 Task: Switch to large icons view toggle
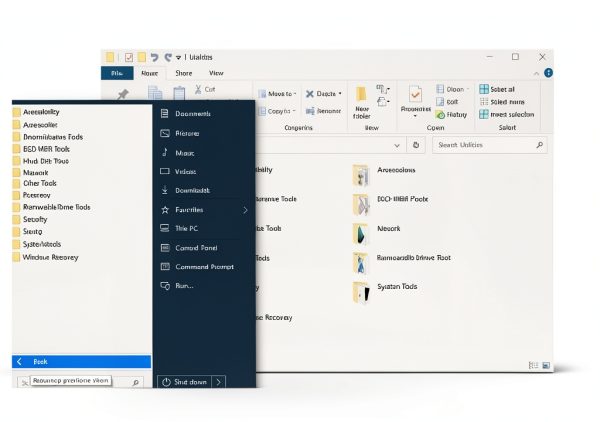546,365
